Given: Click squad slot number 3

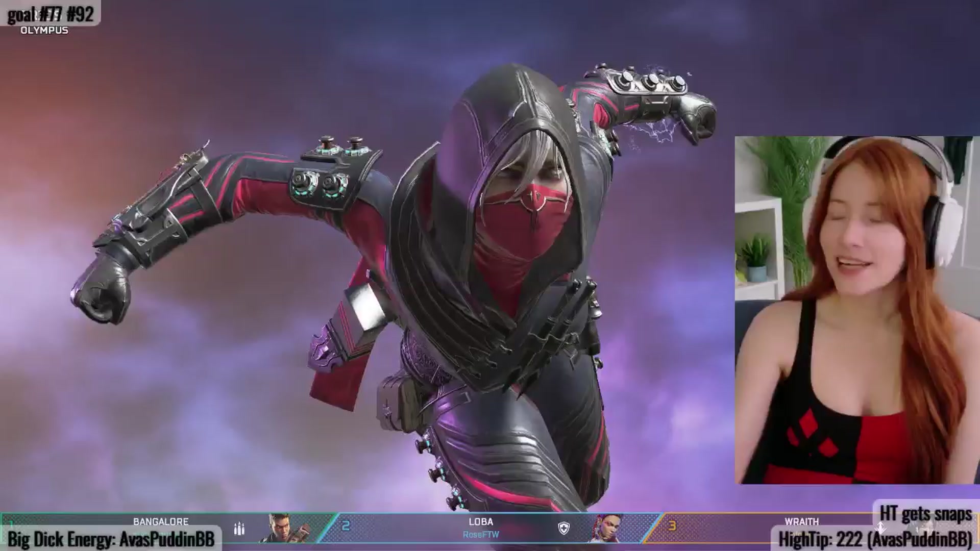Looking at the screenshot, I should tap(672, 525).
